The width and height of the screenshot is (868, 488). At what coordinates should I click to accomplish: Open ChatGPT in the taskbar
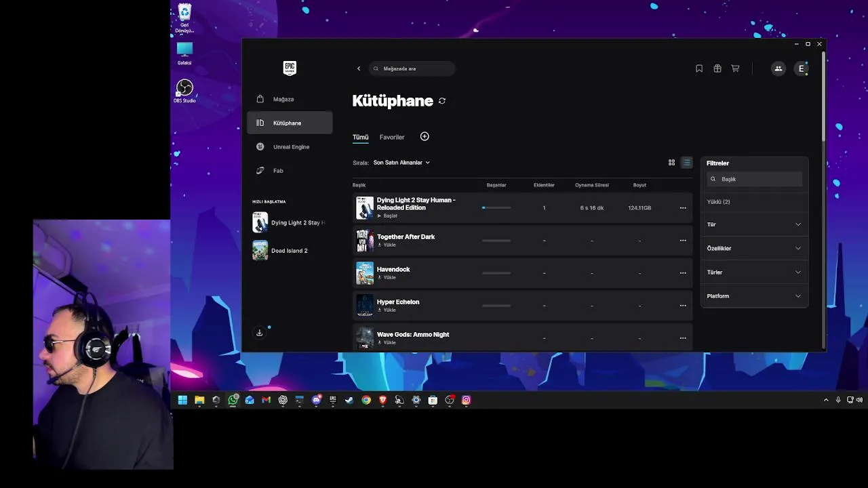click(283, 400)
